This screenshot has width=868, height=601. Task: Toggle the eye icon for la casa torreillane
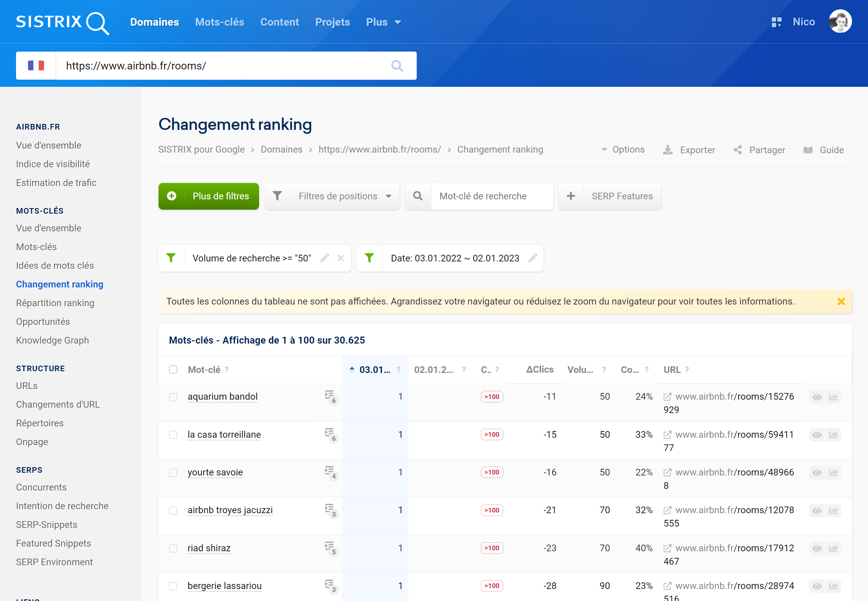[x=817, y=435]
